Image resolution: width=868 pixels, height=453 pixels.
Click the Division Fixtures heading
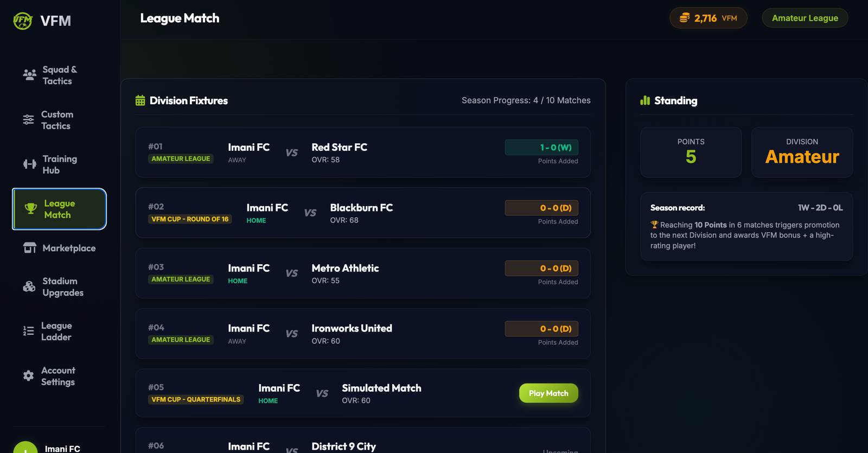[189, 100]
